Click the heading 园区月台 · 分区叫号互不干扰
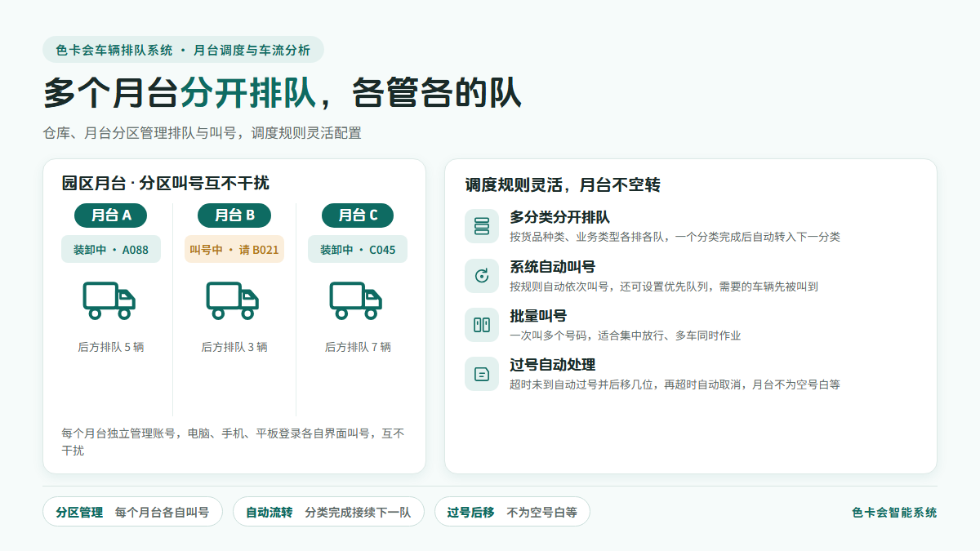This screenshot has height=551, width=980. click(x=165, y=183)
